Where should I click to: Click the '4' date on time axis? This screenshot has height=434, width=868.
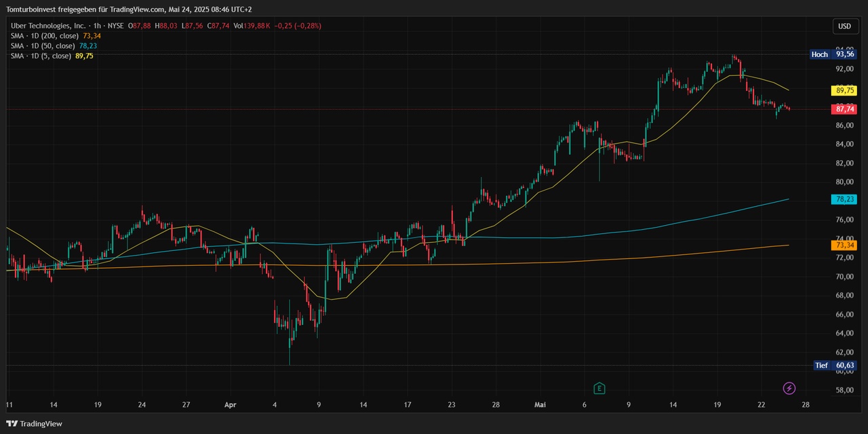(x=275, y=405)
